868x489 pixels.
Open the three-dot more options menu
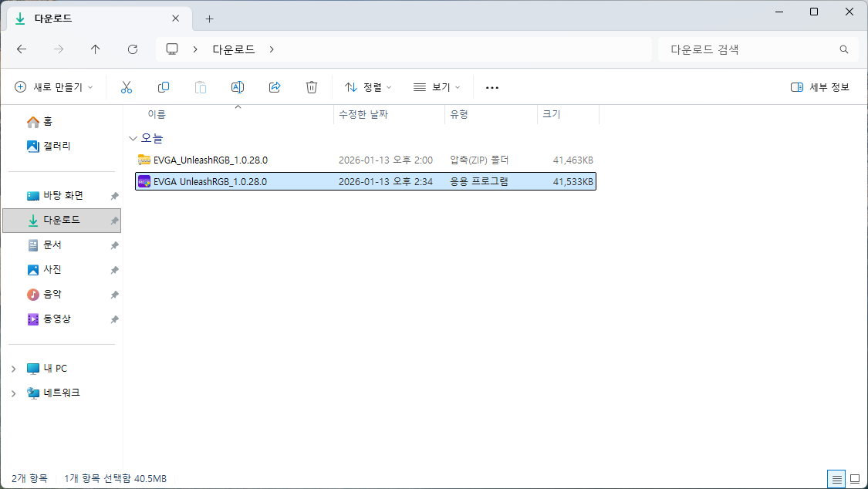pyautogui.click(x=492, y=87)
